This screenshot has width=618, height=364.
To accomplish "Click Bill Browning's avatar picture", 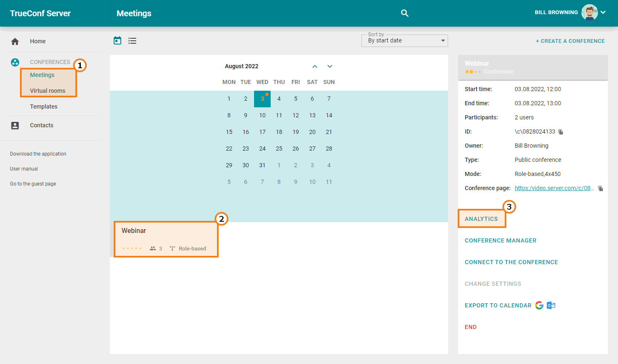I will coord(589,12).
